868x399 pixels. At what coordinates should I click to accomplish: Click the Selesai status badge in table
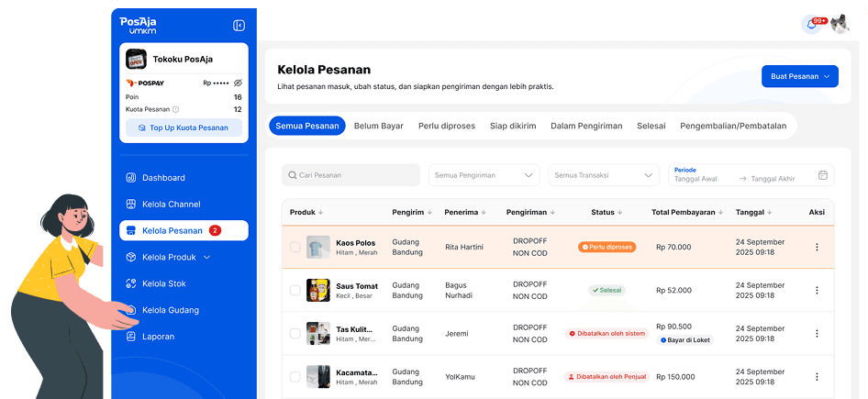606,290
